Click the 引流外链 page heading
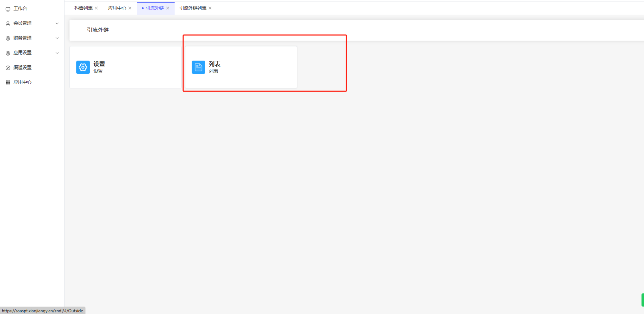The height and width of the screenshot is (314, 644). click(98, 30)
